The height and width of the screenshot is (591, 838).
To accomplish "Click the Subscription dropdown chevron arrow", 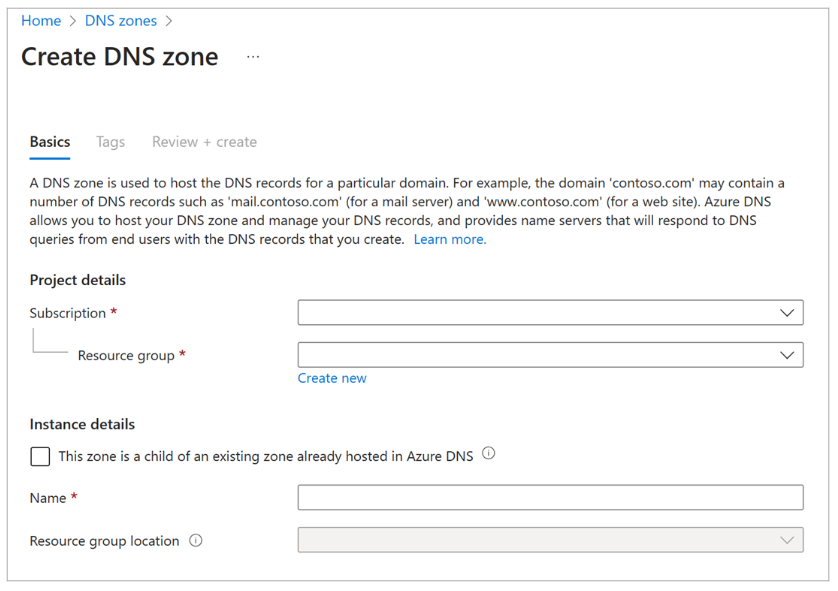I will [789, 312].
